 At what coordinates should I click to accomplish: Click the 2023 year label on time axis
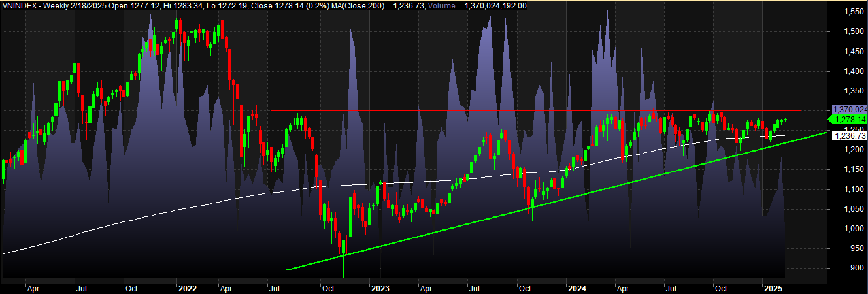tap(379, 287)
